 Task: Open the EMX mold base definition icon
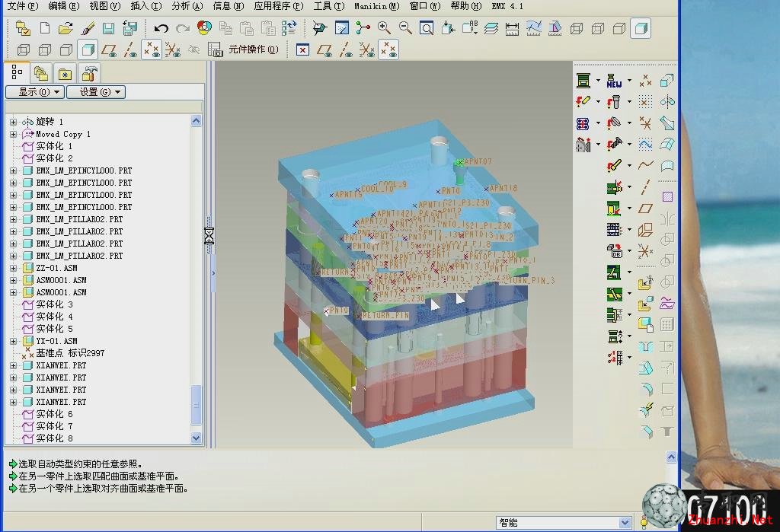pyautogui.click(x=583, y=80)
